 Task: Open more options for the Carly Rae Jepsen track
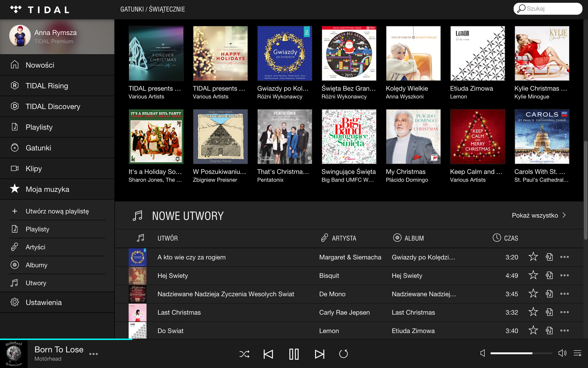565,312
